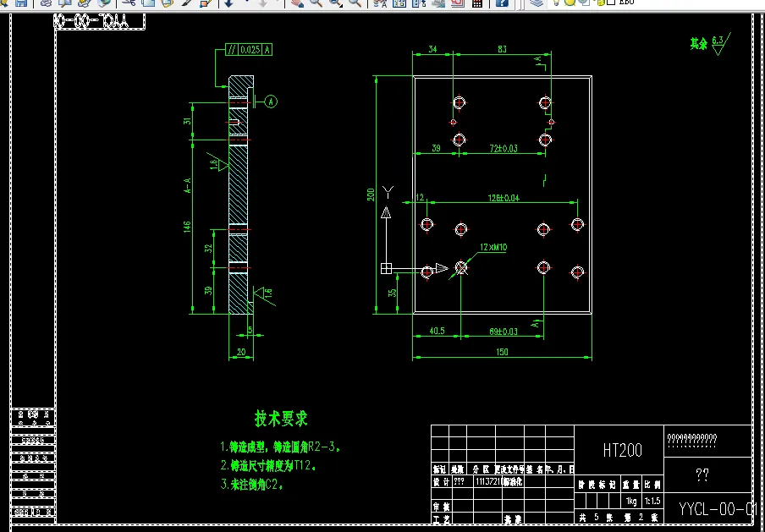Select the material text 'HT200'
The image size is (765, 532).
point(623,450)
